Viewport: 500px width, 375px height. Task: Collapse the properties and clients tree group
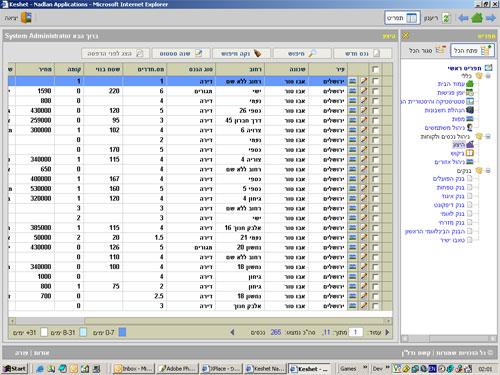point(488,136)
